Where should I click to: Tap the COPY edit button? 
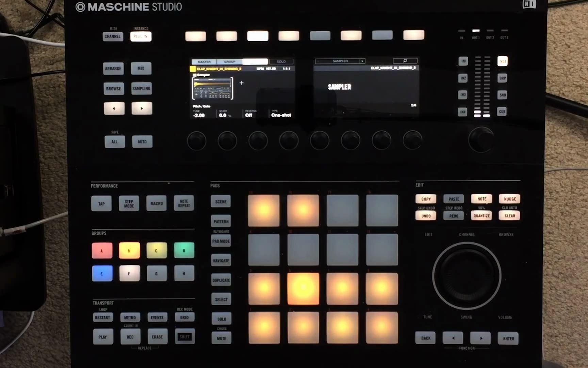pyautogui.click(x=426, y=199)
